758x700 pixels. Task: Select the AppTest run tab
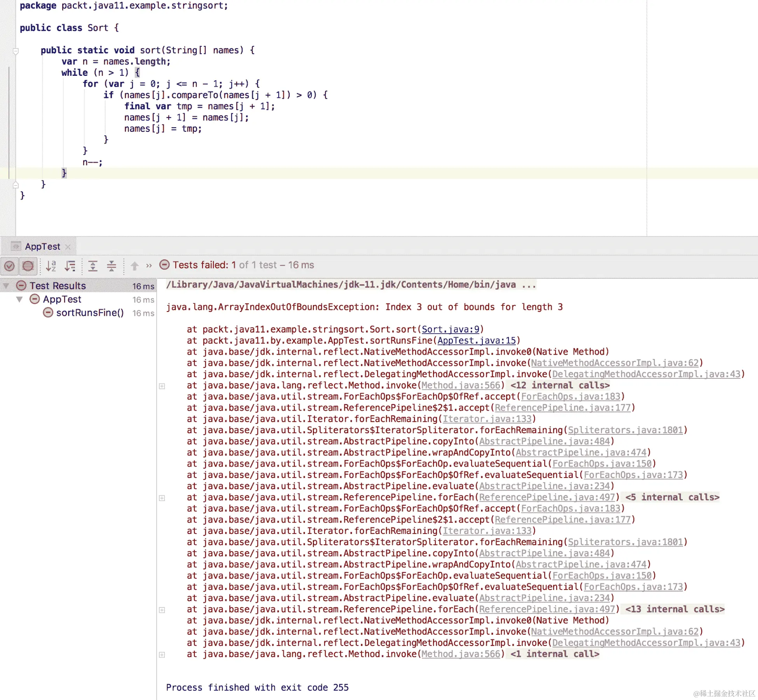tap(42, 247)
